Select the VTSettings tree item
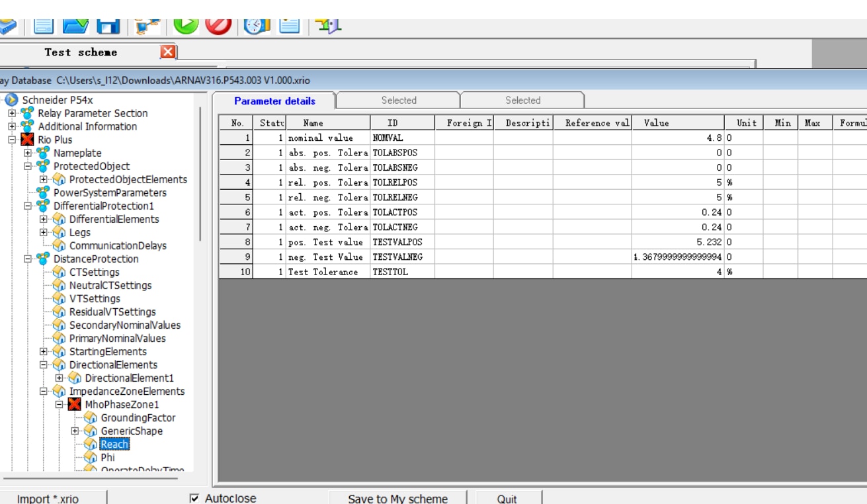This screenshot has width=867, height=504. [x=95, y=298]
